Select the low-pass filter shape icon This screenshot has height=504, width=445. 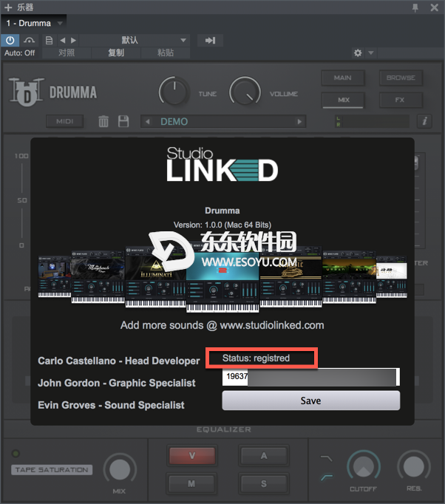pos(327,458)
